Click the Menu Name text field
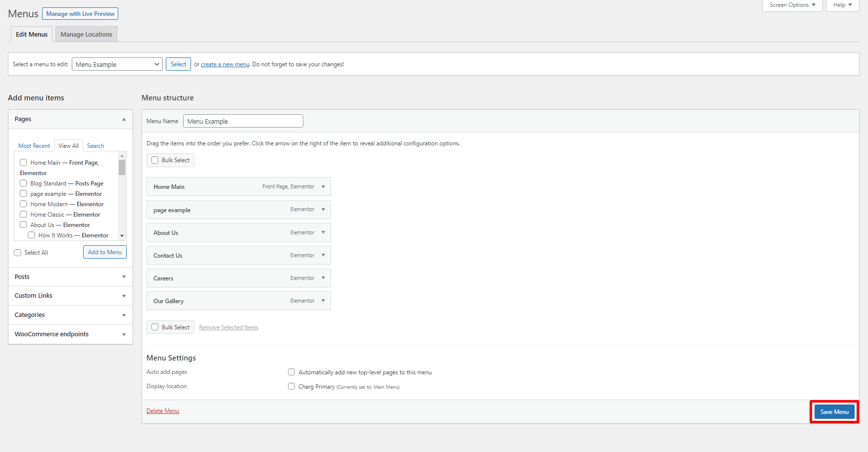Image resolution: width=868 pixels, height=452 pixels. [x=243, y=121]
